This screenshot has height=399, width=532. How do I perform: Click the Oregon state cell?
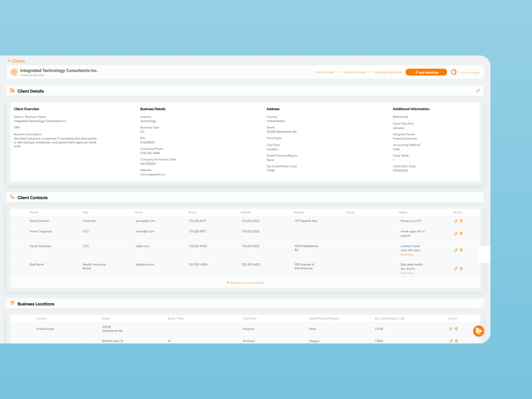click(x=314, y=341)
